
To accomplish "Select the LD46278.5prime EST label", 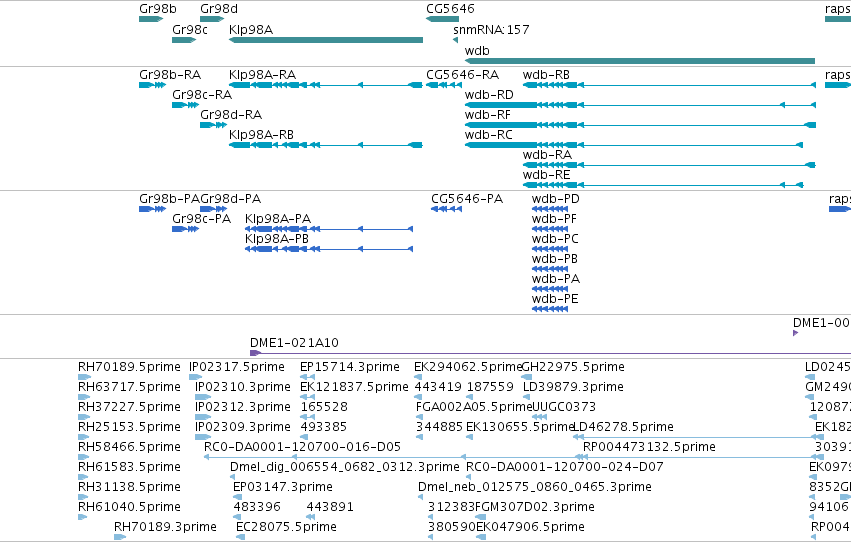I will 623,427.
